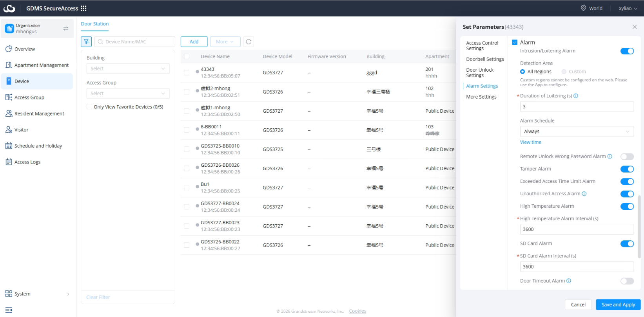Click the status dot of device Bu1
The image size is (644, 317).
pos(197,187)
